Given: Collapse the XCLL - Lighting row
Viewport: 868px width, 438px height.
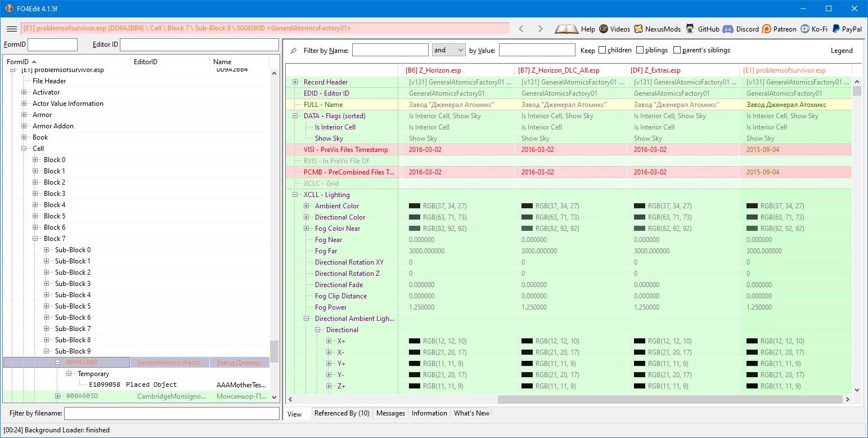Looking at the screenshot, I should coord(295,195).
